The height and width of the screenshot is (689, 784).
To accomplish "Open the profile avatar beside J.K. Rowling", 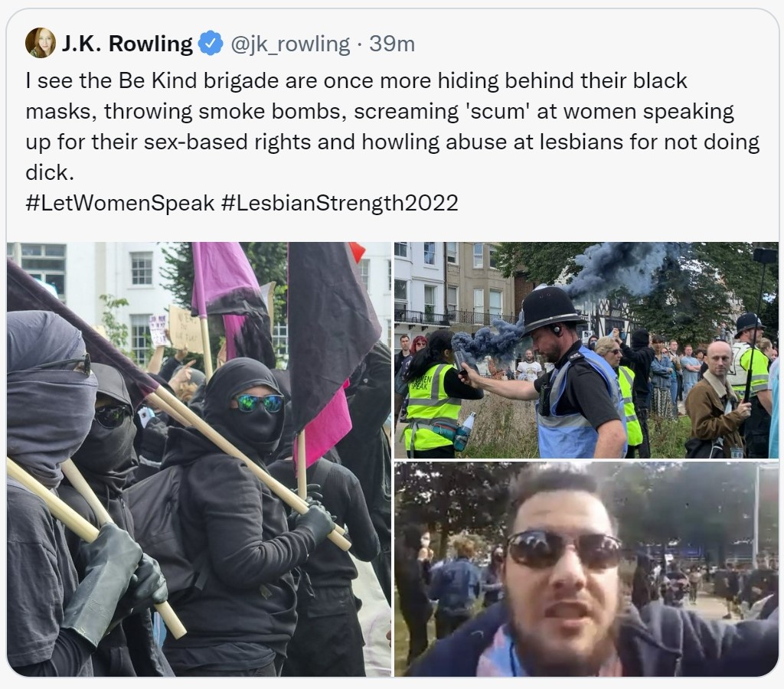I will click(40, 43).
